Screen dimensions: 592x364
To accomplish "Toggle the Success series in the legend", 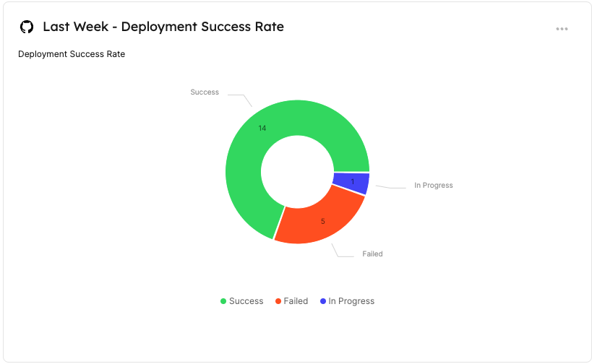I will tap(246, 301).
